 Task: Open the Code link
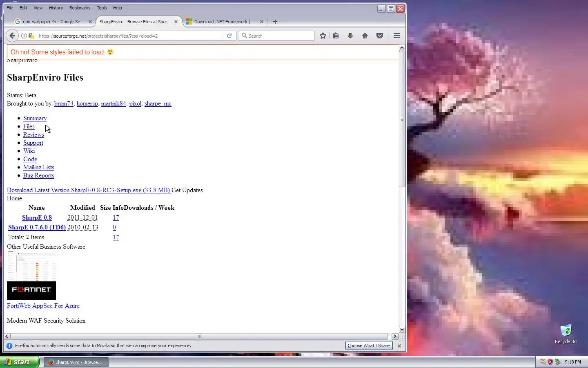pyautogui.click(x=30, y=159)
